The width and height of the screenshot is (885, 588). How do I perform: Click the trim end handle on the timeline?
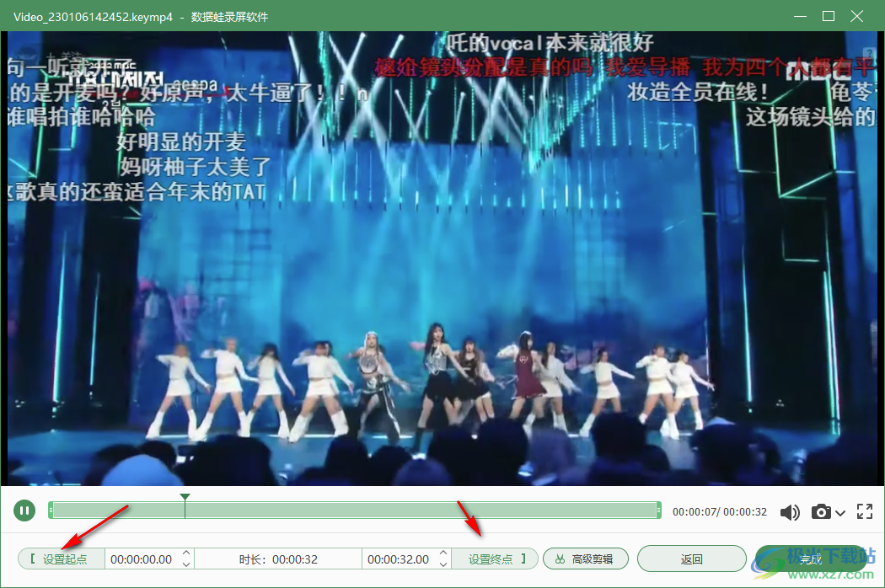tap(658, 510)
